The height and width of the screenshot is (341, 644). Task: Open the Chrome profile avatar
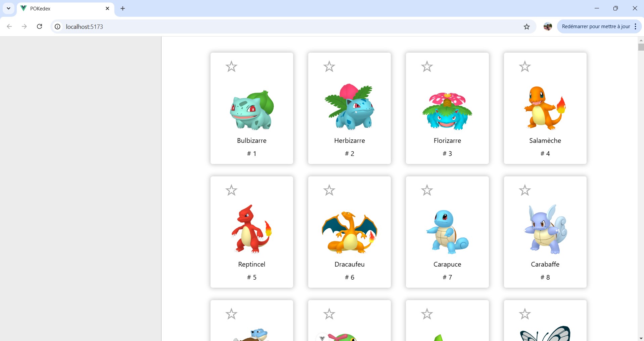coord(548,26)
